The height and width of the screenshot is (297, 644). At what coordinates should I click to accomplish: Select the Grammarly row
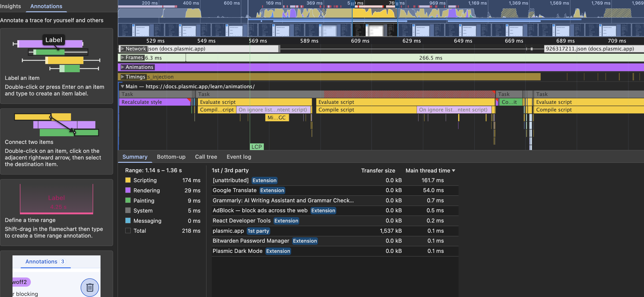click(335, 201)
